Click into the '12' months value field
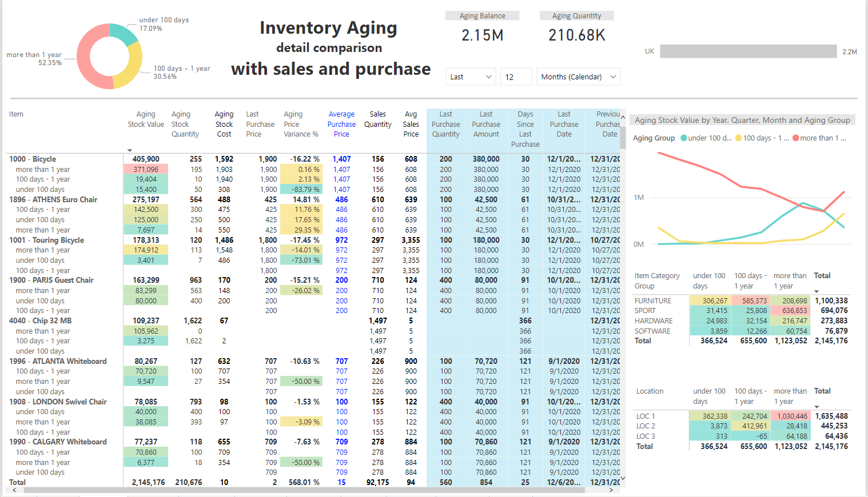The width and height of the screenshot is (868, 497). [x=516, y=77]
